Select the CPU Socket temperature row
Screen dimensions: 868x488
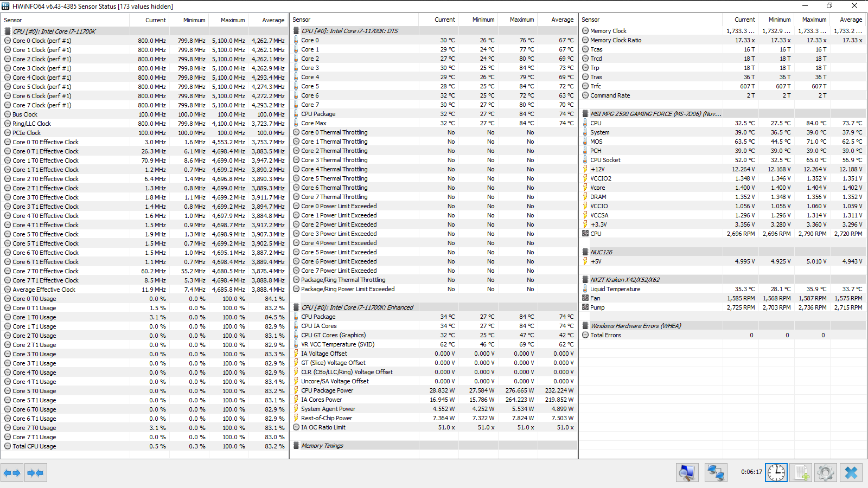coord(723,160)
